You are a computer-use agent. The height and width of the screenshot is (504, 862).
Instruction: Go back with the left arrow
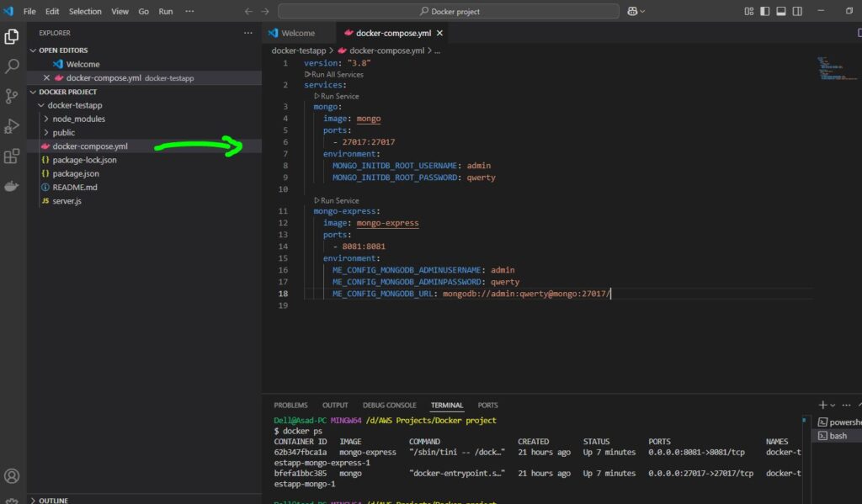click(x=248, y=11)
